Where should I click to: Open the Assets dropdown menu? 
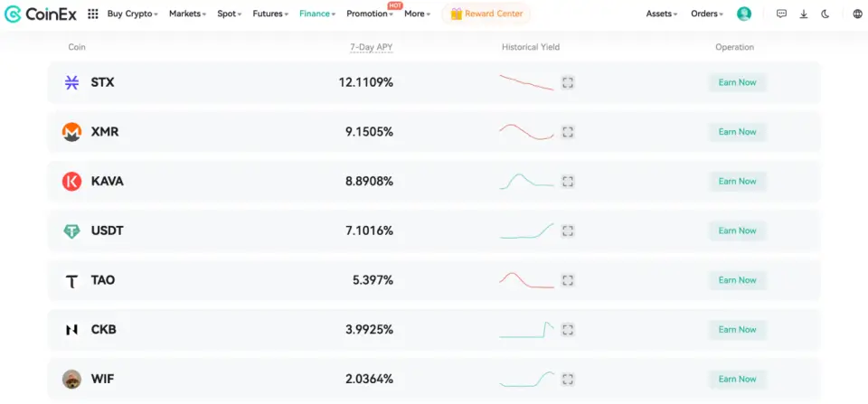(x=662, y=14)
